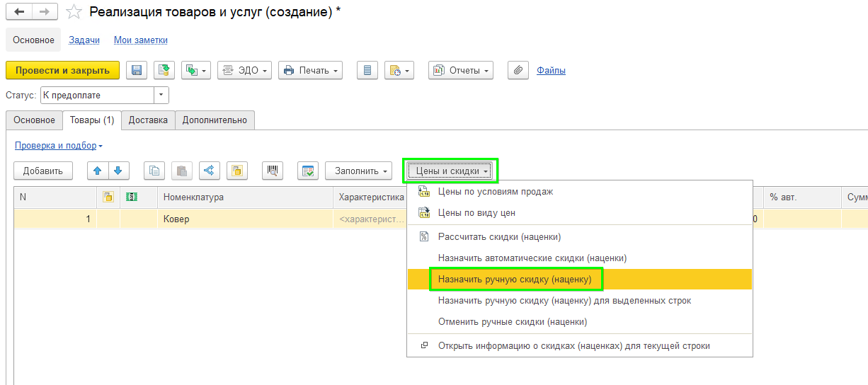Open the ЭДО dropdown menu
Viewport: 868px width, 385px height.
click(x=244, y=70)
